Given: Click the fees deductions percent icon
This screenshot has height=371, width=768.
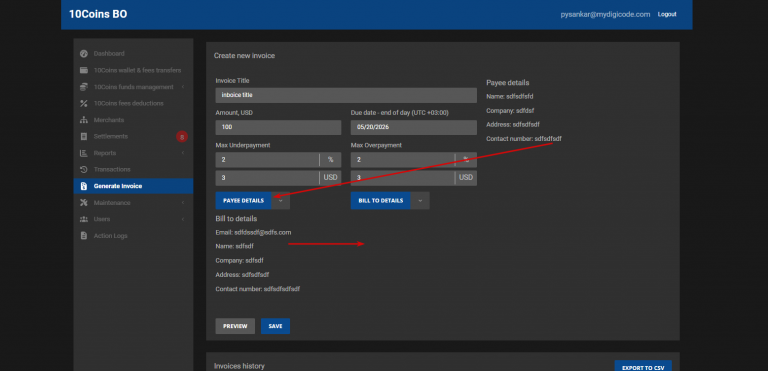Looking at the screenshot, I should point(84,103).
